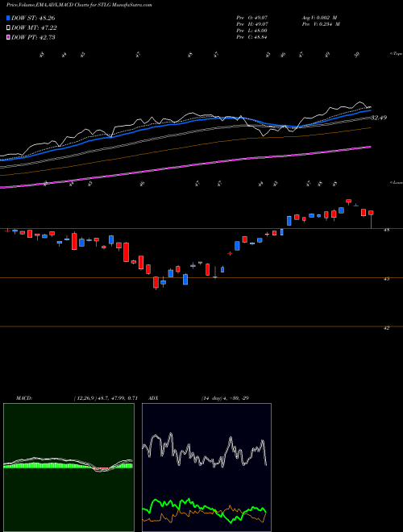The width and height of the screenshot is (403, 532).
Task: Click the ADX '(14 day) 4, +30, -29' values
Action: click(x=223, y=398)
